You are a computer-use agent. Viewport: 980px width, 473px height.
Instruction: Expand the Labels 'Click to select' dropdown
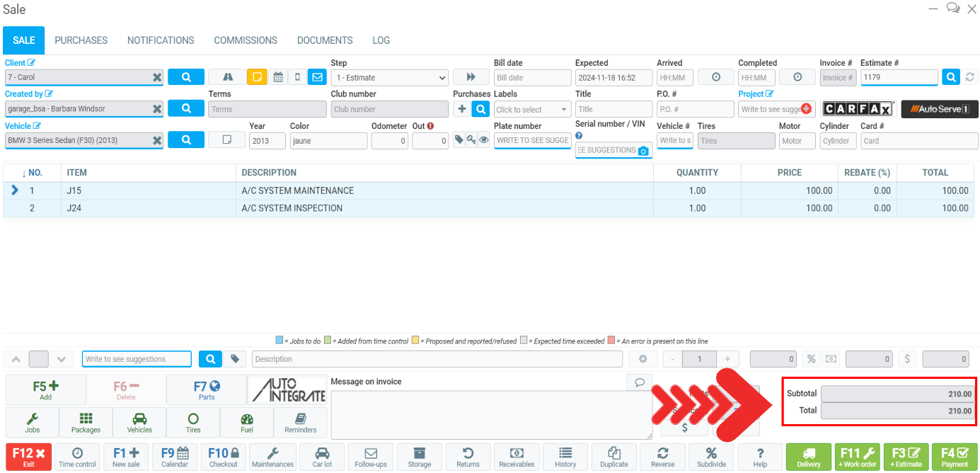[532, 110]
